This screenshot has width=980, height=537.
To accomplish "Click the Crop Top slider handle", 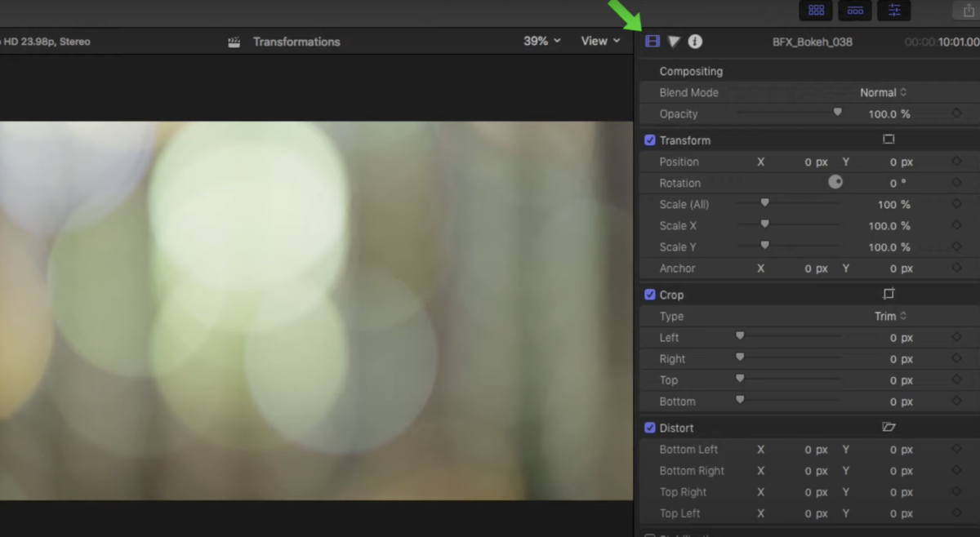I will pyautogui.click(x=740, y=377).
